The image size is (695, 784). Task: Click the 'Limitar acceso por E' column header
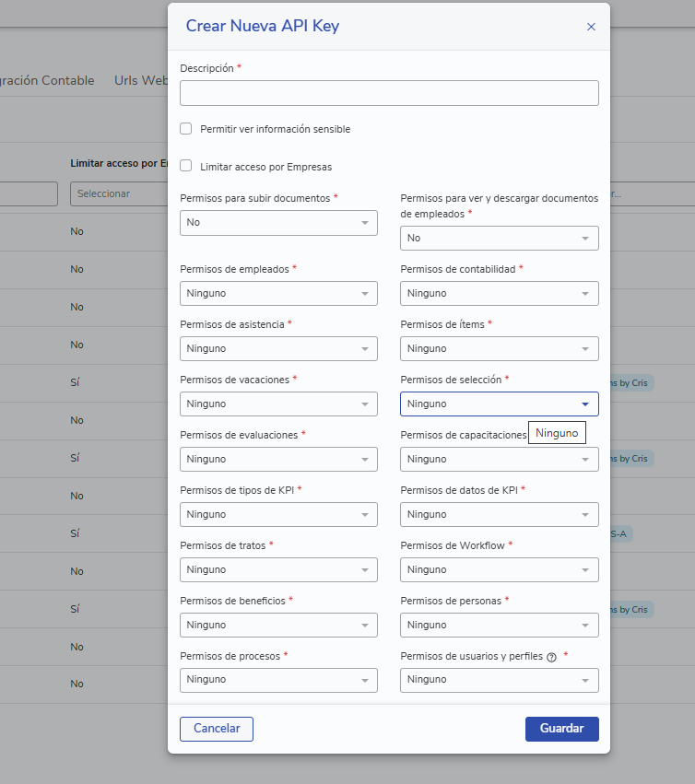(x=119, y=163)
